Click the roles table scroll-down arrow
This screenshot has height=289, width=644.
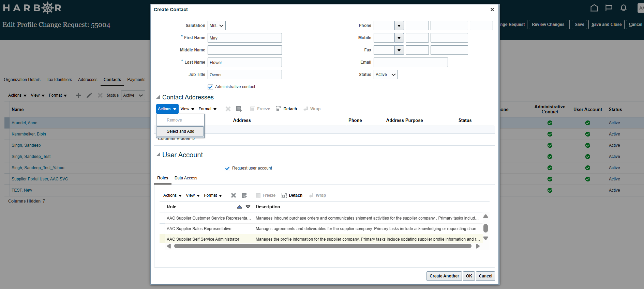pyautogui.click(x=486, y=238)
